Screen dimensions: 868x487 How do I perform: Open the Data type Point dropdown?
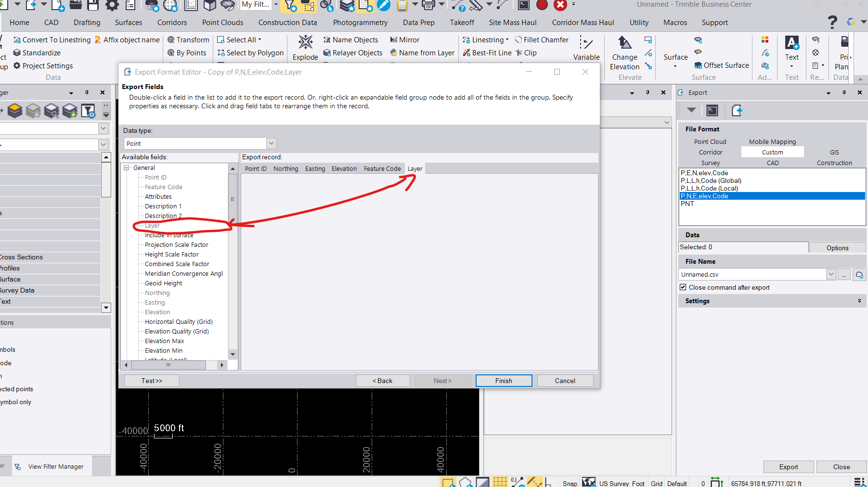point(271,143)
